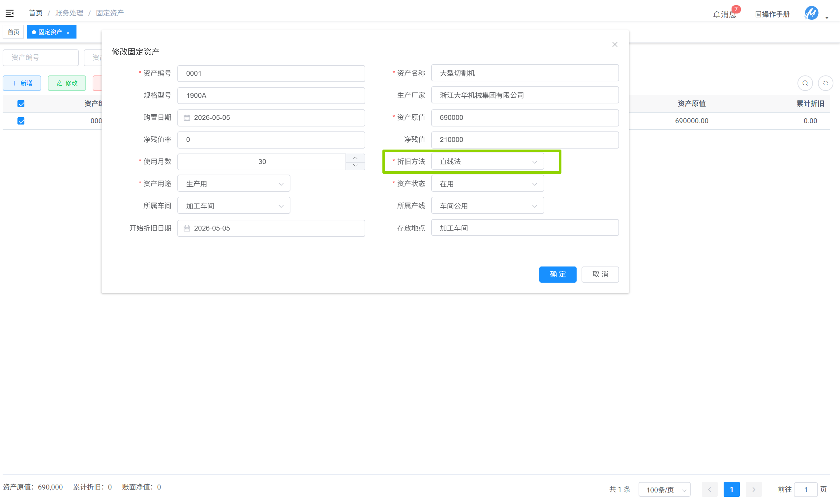Edit the 资产编号 field 0001
The image size is (840, 504).
pos(271,73)
